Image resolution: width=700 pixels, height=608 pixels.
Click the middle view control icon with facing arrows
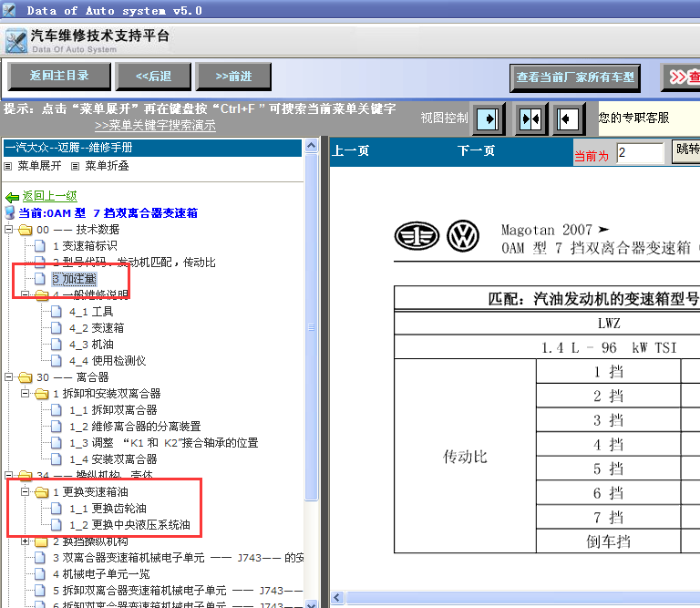coord(530,119)
